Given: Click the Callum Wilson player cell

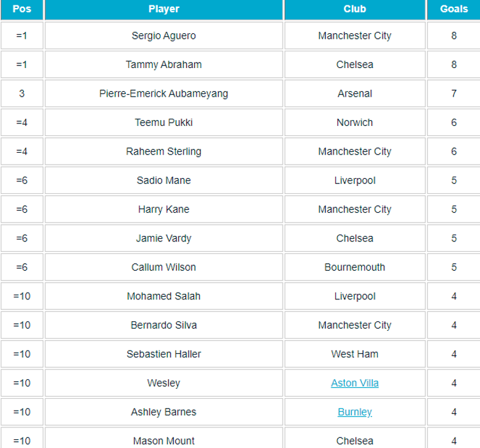Looking at the screenshot, I should [x=164, y=267].
